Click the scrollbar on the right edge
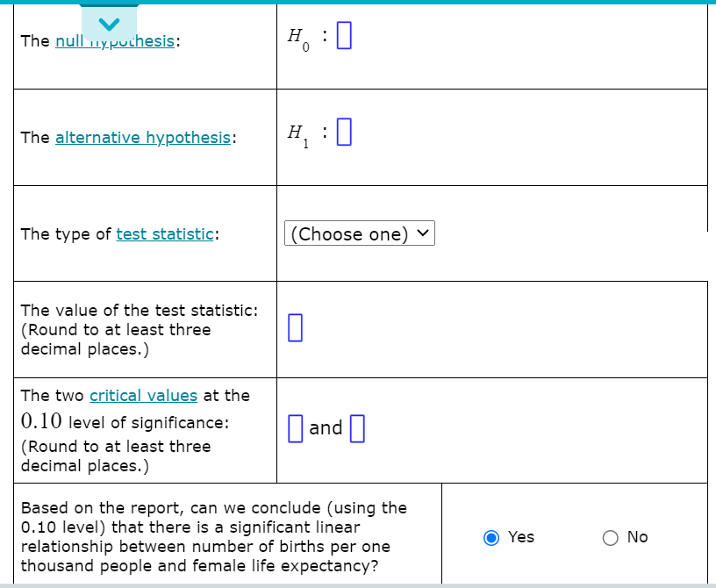Viewport: 716px width, 588px height. coord(712,176)
